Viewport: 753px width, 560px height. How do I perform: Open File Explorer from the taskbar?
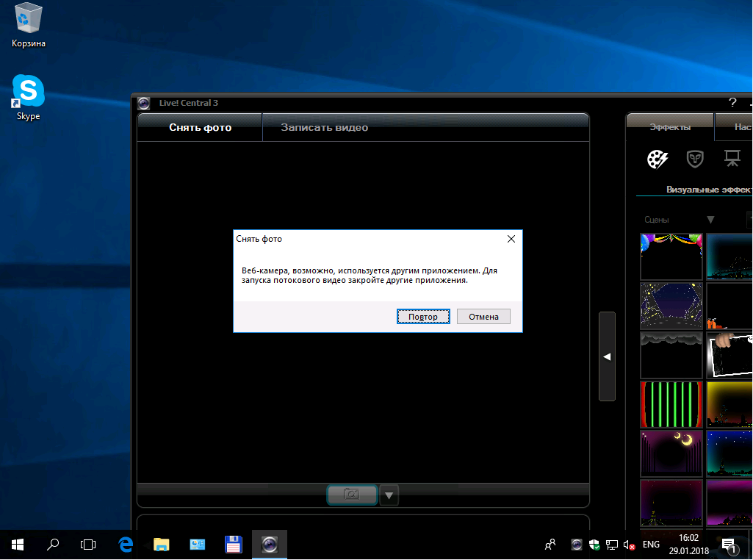162,545
